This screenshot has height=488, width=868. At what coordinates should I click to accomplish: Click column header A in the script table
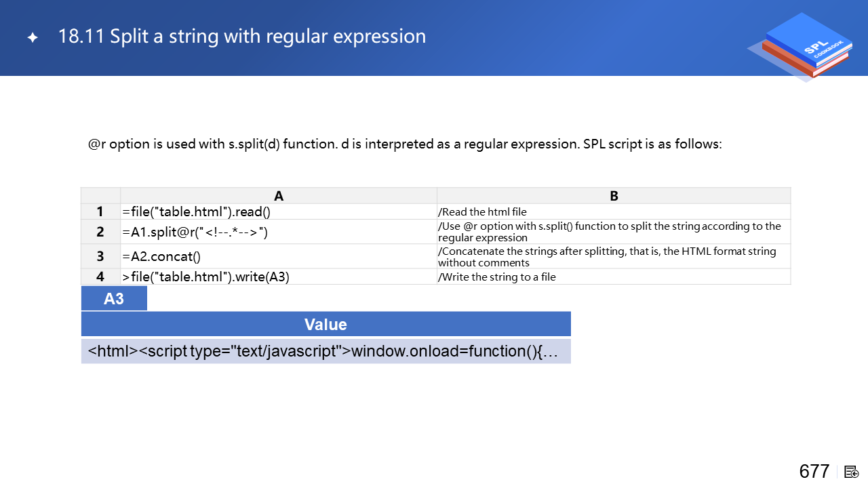click(x=279, y=196)
